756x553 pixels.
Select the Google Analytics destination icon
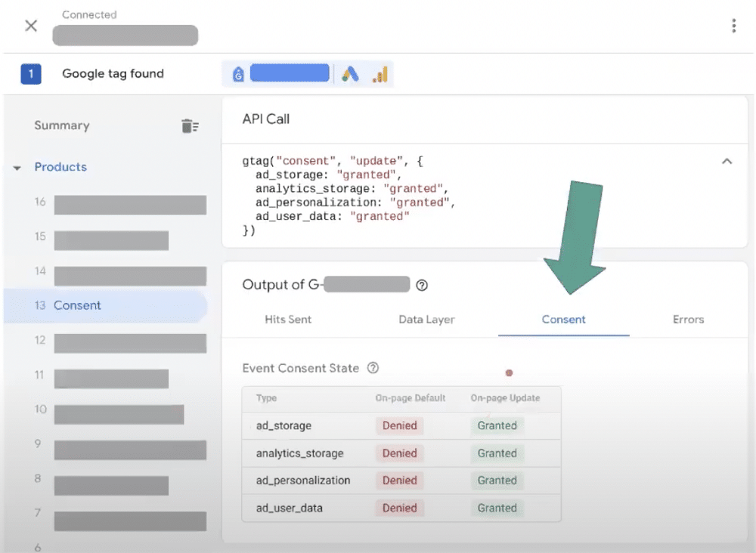(379, 73)
